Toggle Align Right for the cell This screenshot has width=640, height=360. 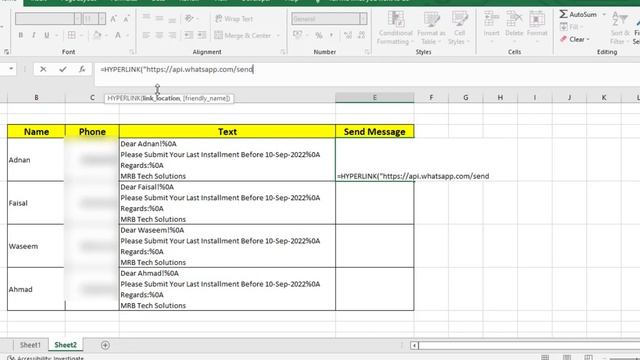pyautogui.click(x=172, y=36)
